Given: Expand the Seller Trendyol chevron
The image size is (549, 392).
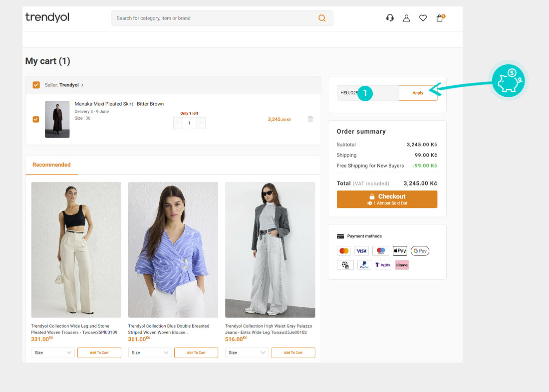Looking at the screenshot, I should click(x=82, y=85).
